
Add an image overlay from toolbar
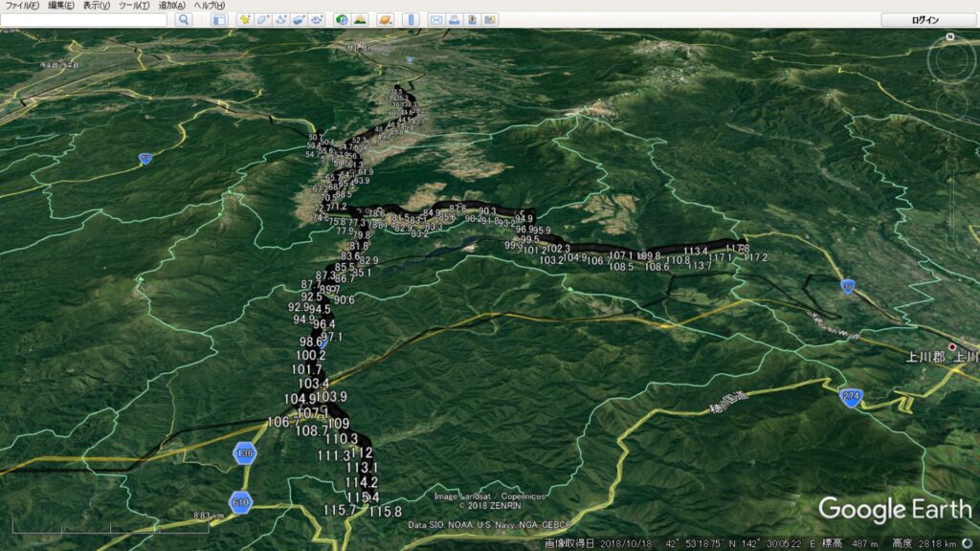coord(300,19)
